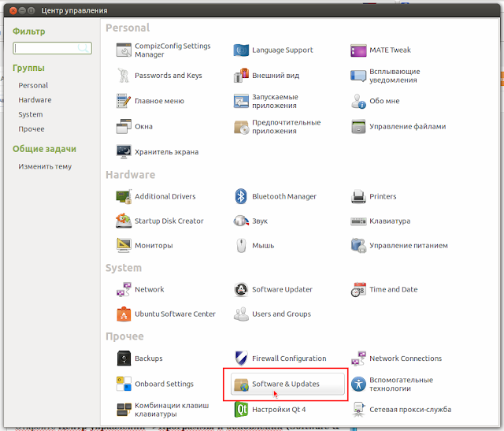Screen dimensions: 504x431
Task: Jump to Hardware group in sidebar
Action: 35,100
